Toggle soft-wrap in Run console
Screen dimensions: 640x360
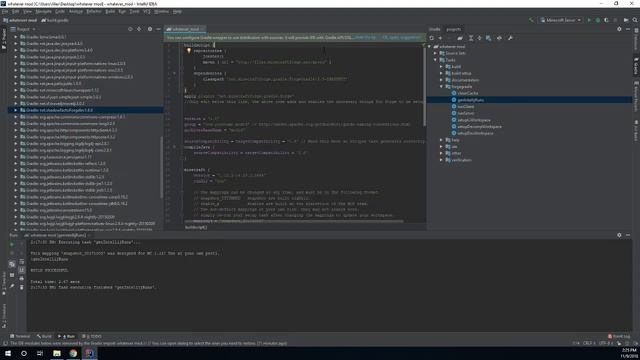(22, 262)
